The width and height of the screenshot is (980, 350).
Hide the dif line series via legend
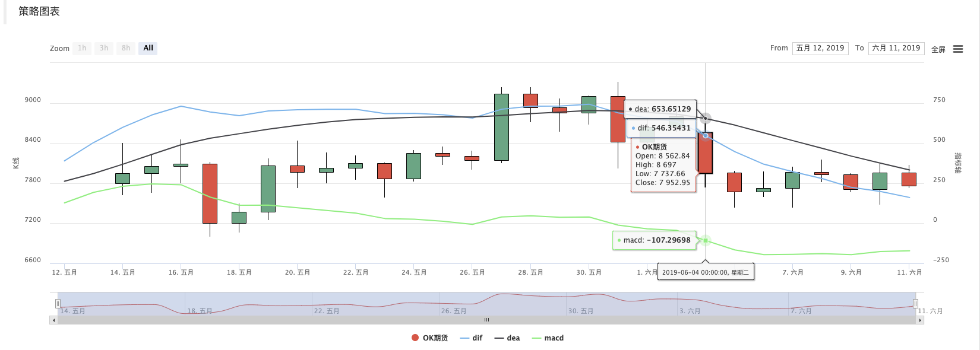coord(471,338)
